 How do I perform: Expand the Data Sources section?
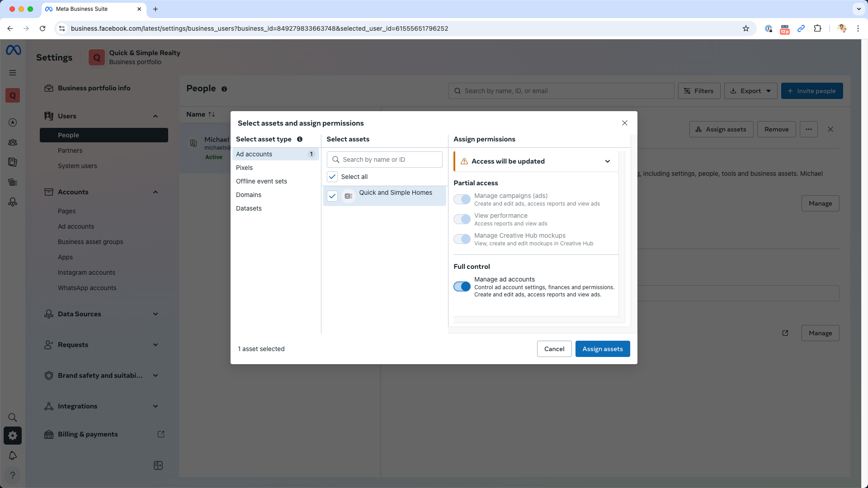pos(156,314)
